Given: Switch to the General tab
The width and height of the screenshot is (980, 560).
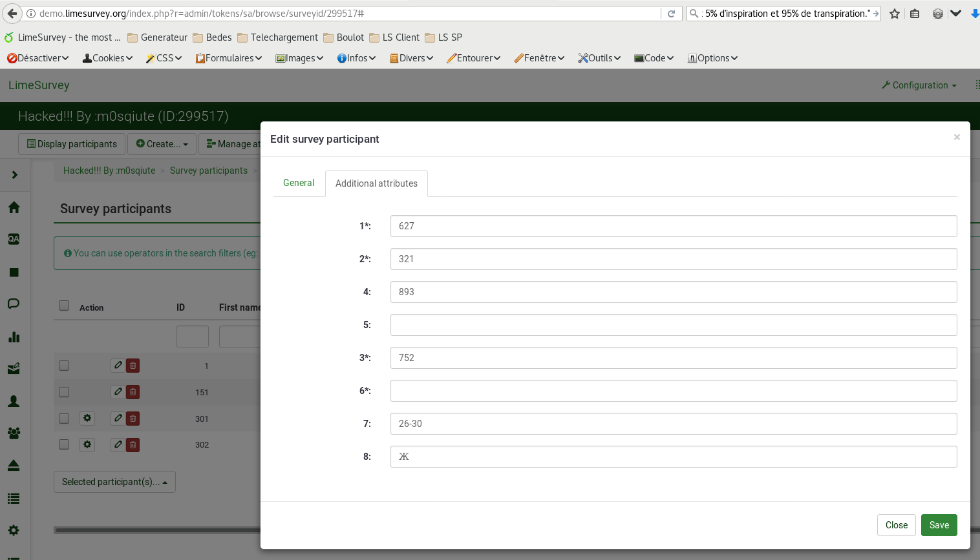Looking at the screenshot, I should tap(299, 183).
